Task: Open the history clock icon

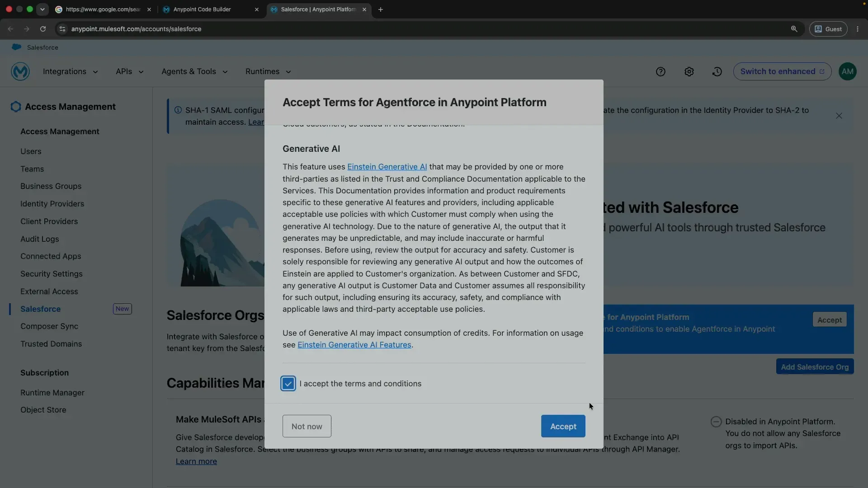Action: pos(717,71)
